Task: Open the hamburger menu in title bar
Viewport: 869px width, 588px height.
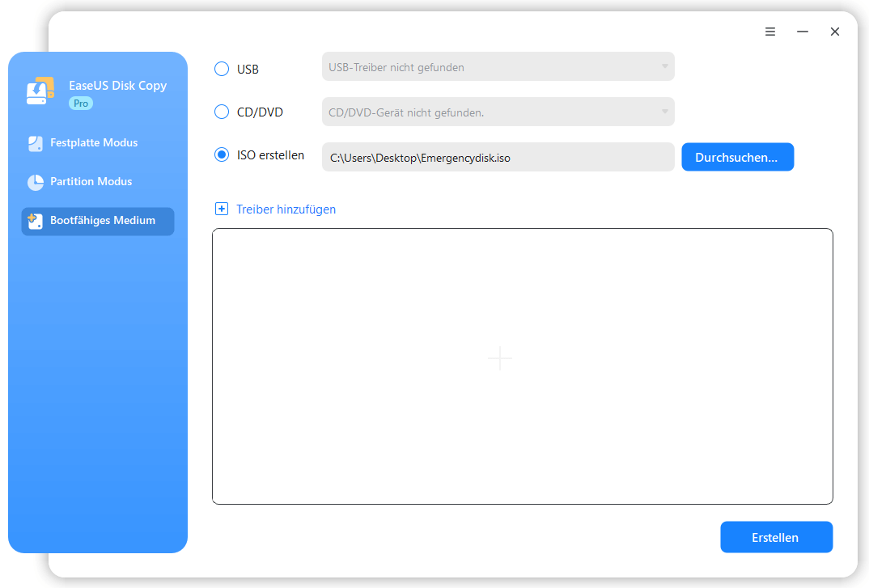Action: coord(770,32)
